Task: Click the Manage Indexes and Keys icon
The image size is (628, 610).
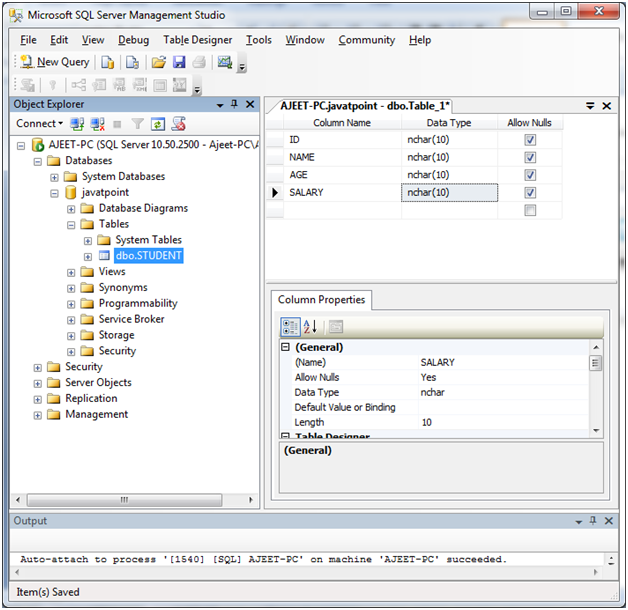Action: 99,85
